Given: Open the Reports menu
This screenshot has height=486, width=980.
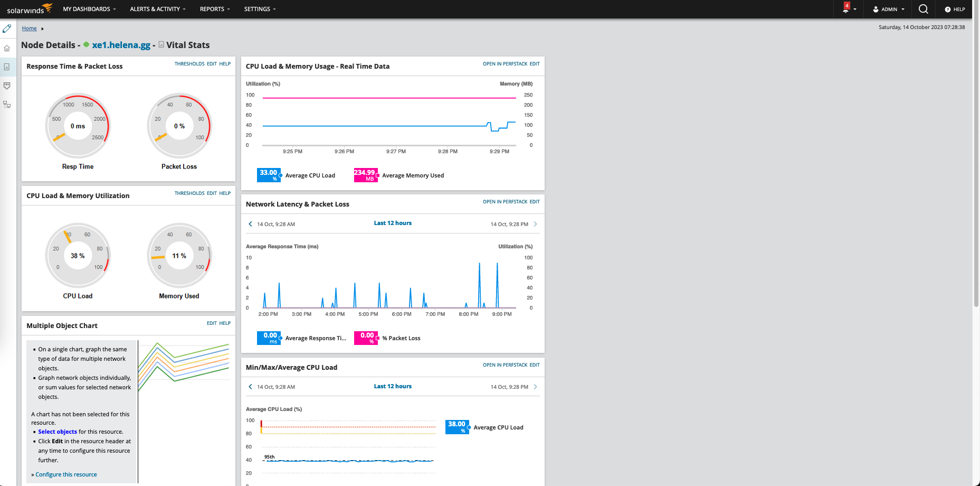Looking at the screenshot, I should coord(214,9).
